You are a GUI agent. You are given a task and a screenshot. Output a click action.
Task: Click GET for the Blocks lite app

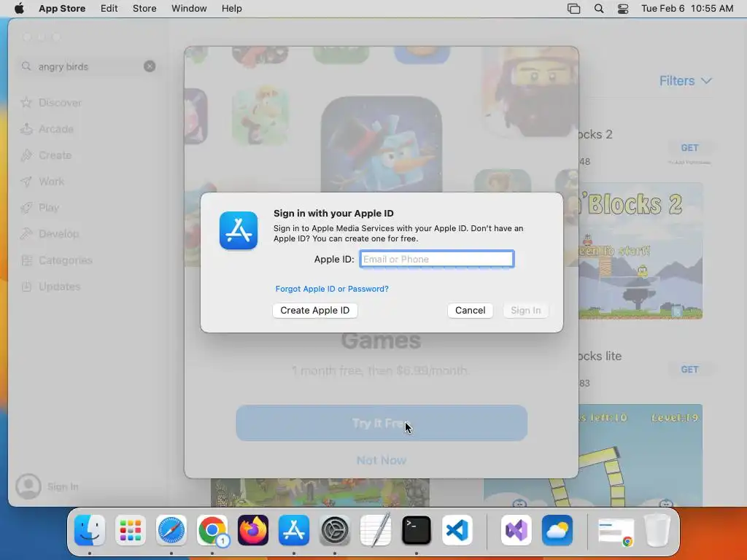(x=689, y=370)
